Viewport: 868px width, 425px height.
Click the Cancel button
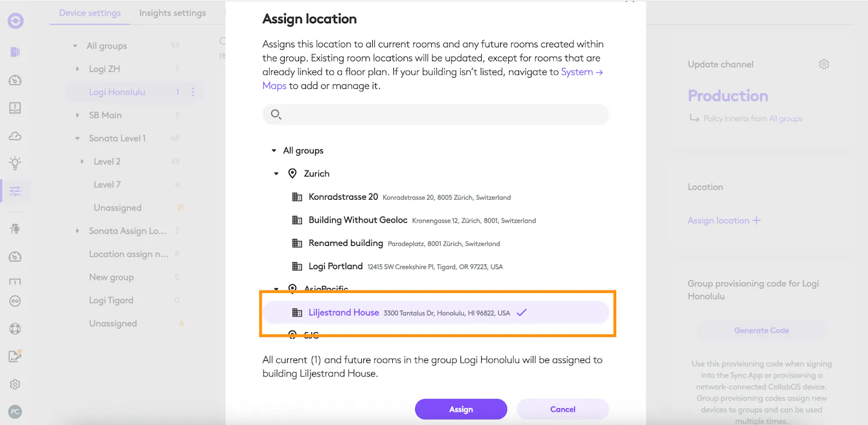tap(562, 409)
